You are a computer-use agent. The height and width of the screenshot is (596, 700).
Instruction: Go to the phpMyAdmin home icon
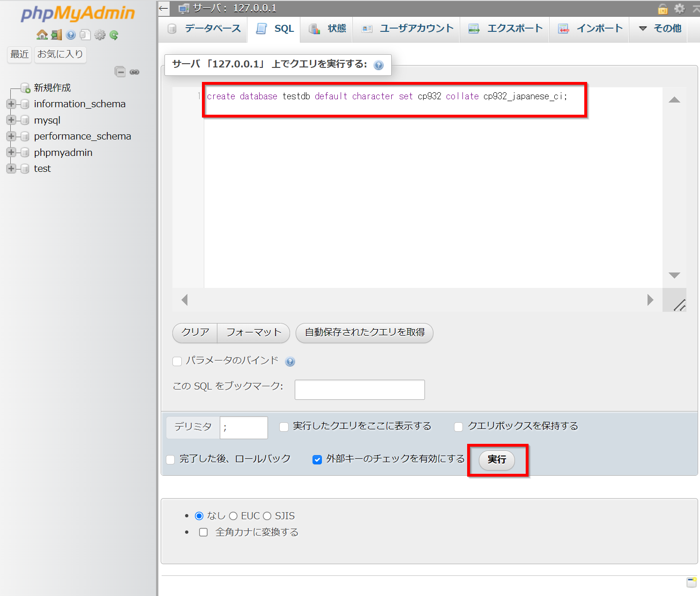tap(42, 35)
